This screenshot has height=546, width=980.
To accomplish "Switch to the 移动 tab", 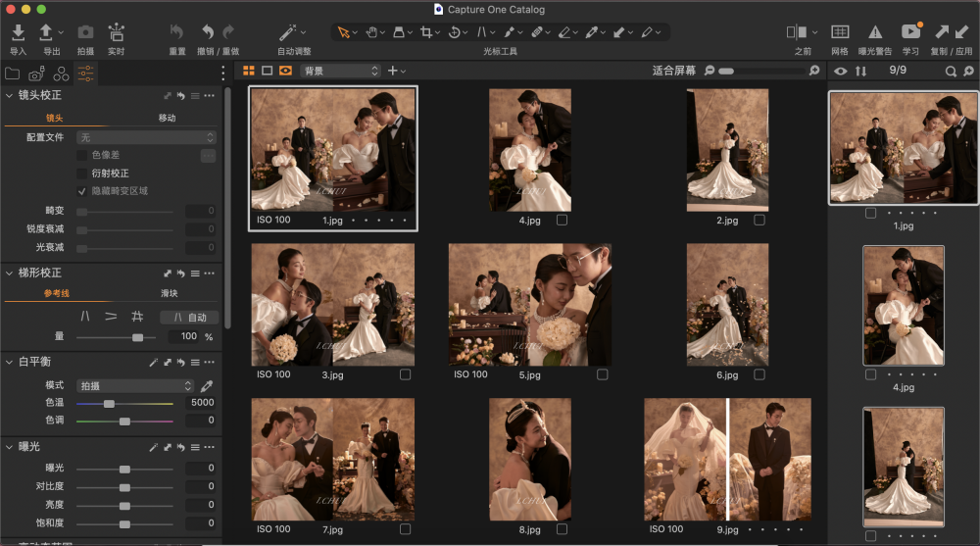I will (x=168, y=118).
